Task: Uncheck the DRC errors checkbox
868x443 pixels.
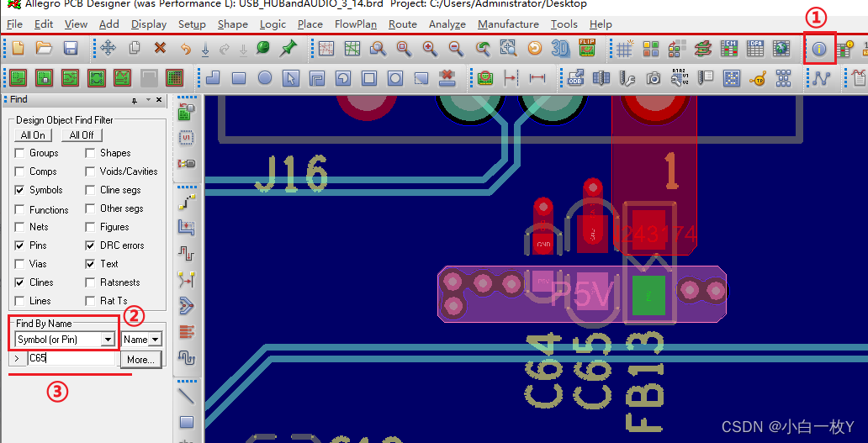Action: pos(90,245)
